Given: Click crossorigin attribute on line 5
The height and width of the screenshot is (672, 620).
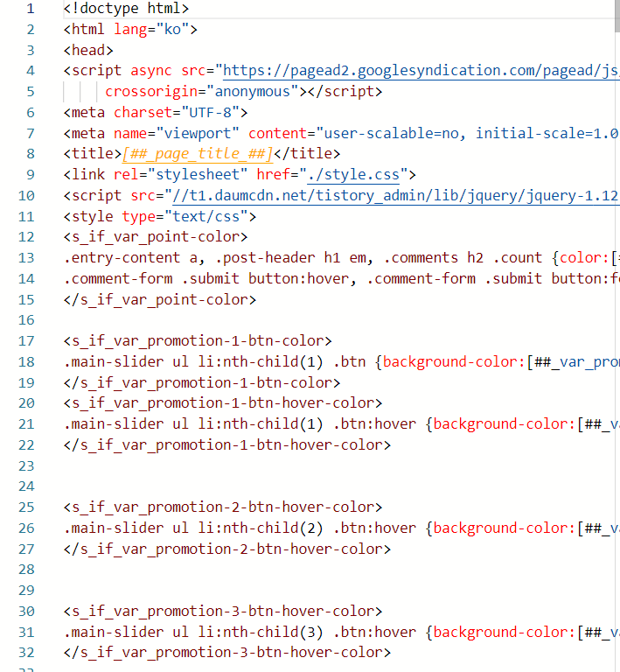Looking at the screenshot, I should tap(151, 92).
